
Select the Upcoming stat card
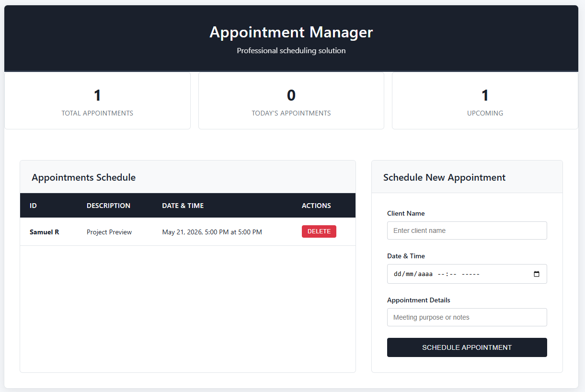click(x=485, y=101)
